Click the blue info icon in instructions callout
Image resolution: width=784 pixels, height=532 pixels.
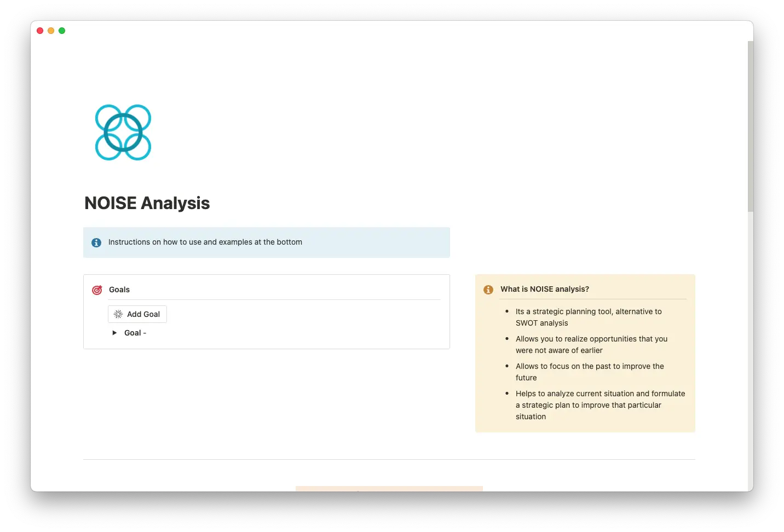tap(96, 242)
